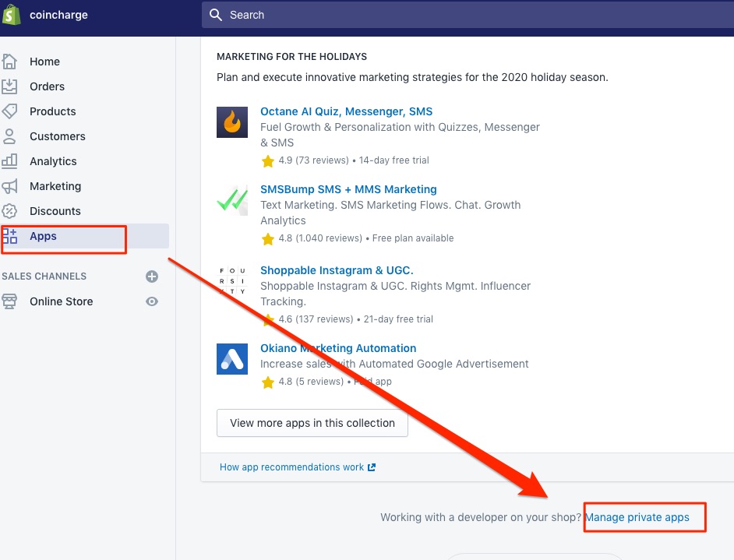
Task: Click Manage private apps link
Action: point(637,517)
